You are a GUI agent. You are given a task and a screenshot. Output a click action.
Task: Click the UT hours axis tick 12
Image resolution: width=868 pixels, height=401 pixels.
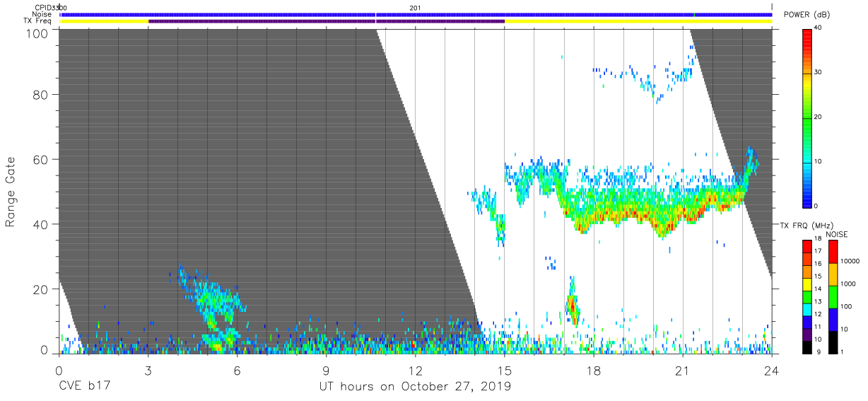(x=415, y=370)
